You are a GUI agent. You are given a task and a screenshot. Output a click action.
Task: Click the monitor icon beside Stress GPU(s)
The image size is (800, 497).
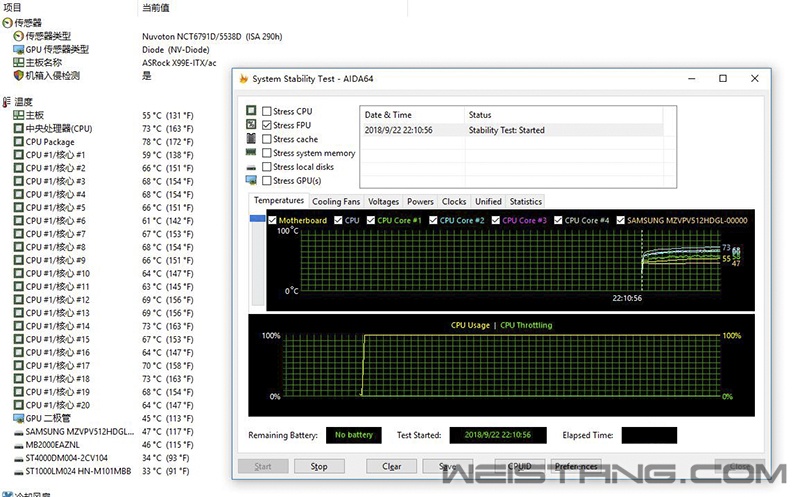(x=251, y=181)
